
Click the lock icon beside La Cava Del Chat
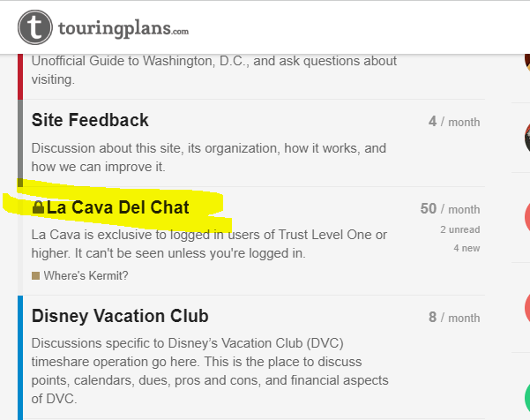tap(38, 208)
